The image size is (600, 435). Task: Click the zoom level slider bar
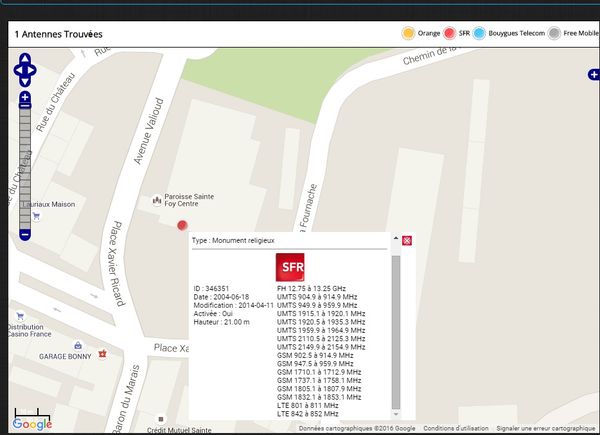pyautogui.click(x=25, y=165)
